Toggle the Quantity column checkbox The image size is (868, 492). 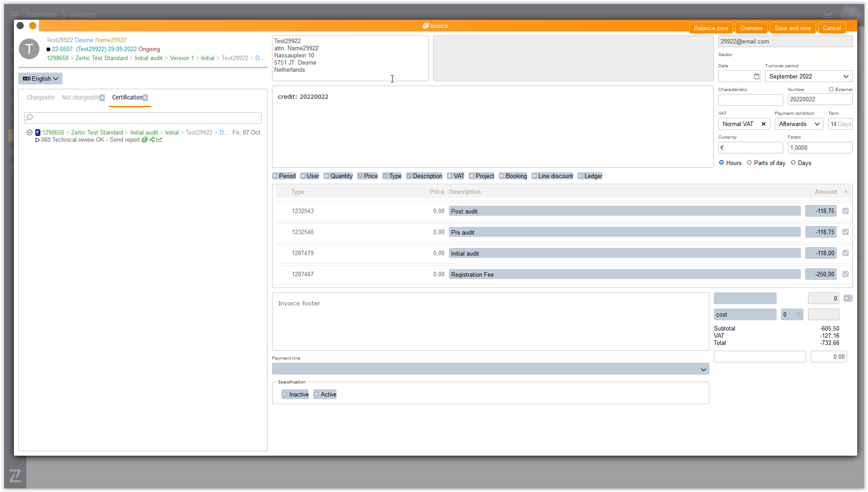click(326, 176)
